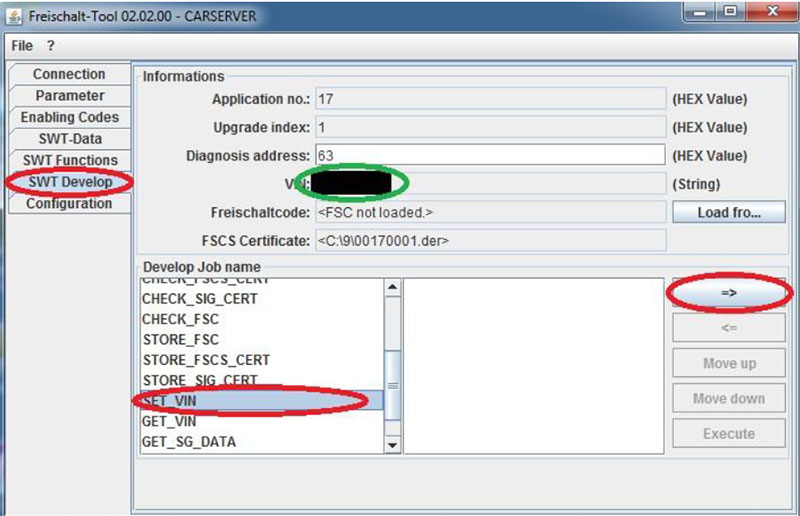Click the Load fro... button
800x516 pixels.
729,212
